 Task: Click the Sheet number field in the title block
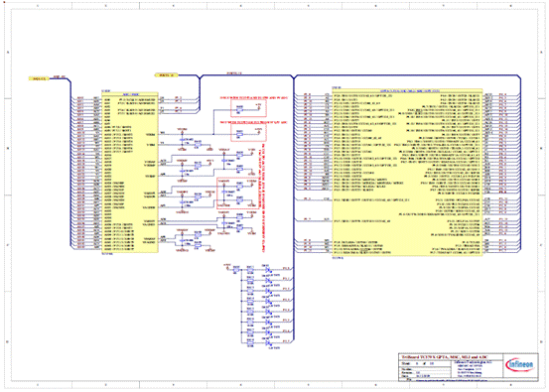click(x=418, y=363)
